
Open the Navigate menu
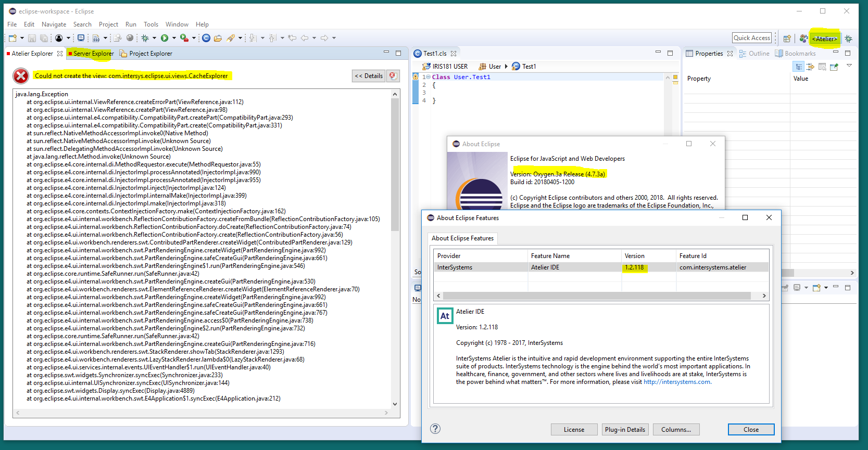(54, 24)
